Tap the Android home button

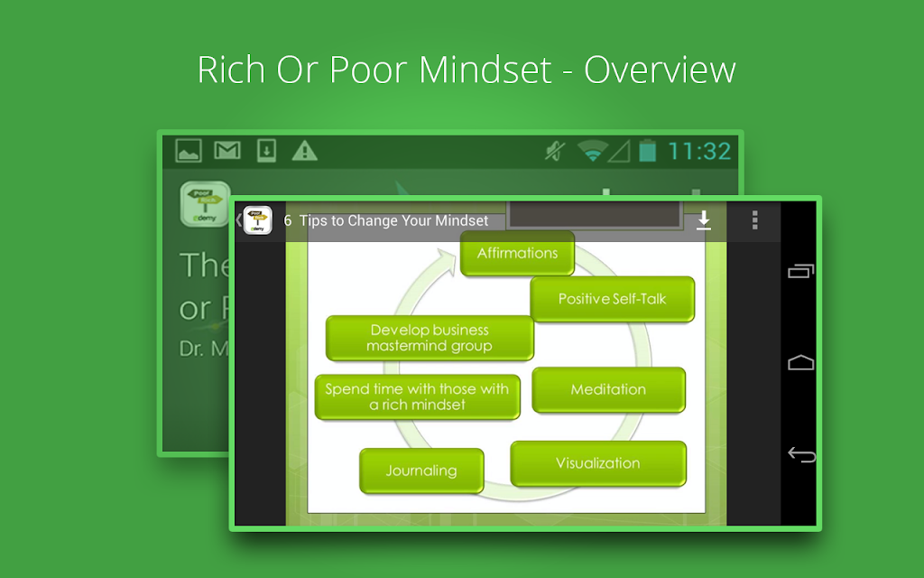(801, 362)
